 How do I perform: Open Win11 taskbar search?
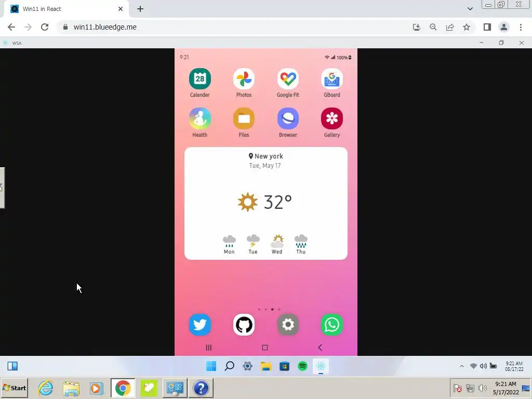point(229,366)
